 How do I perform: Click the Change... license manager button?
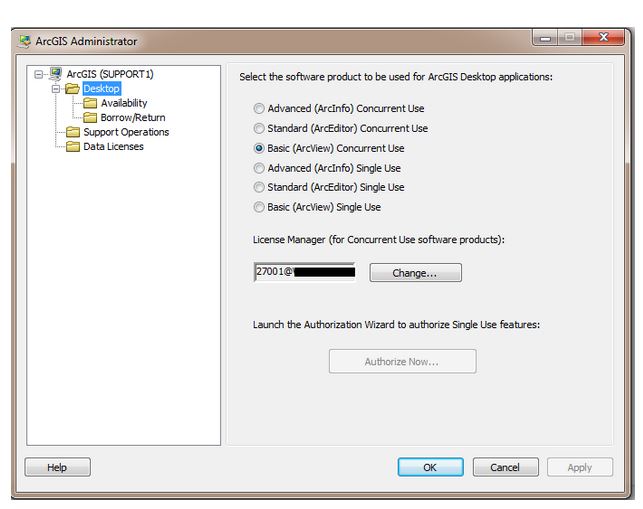click(415, 273)
